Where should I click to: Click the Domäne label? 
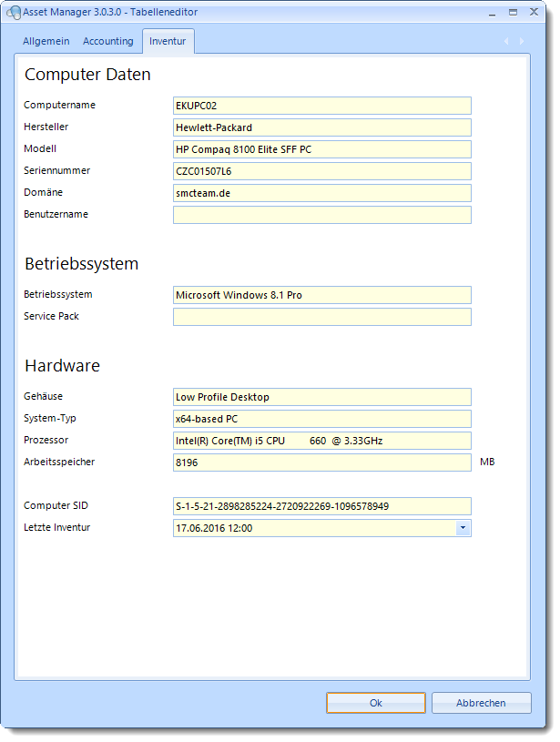[43, 192]
